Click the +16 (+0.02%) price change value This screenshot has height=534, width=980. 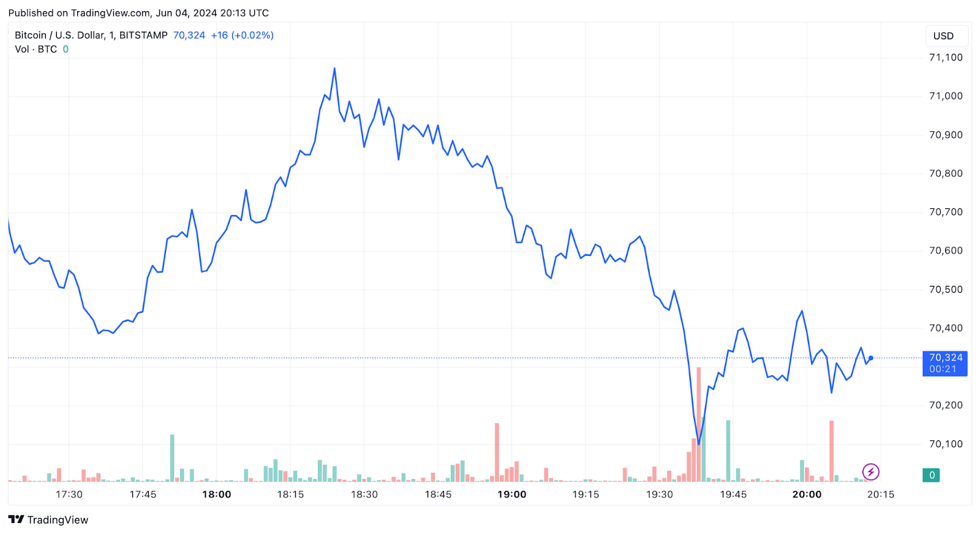(x=242, y=36)
